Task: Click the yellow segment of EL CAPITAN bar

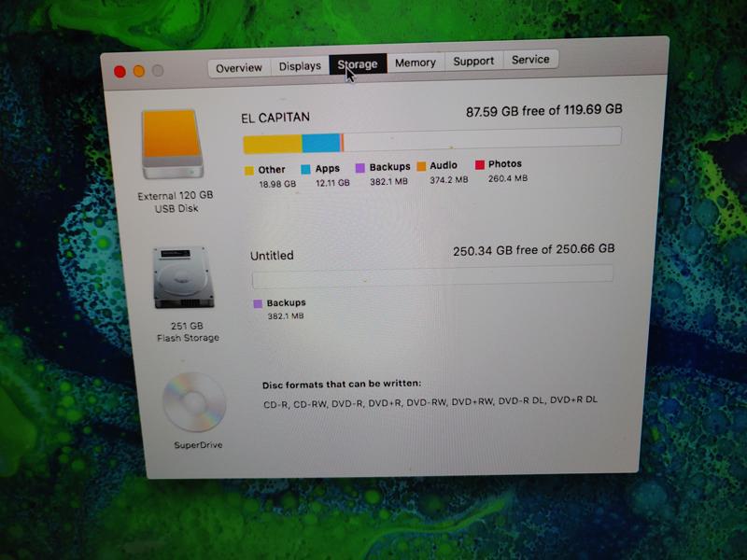Action: (273, 145)
